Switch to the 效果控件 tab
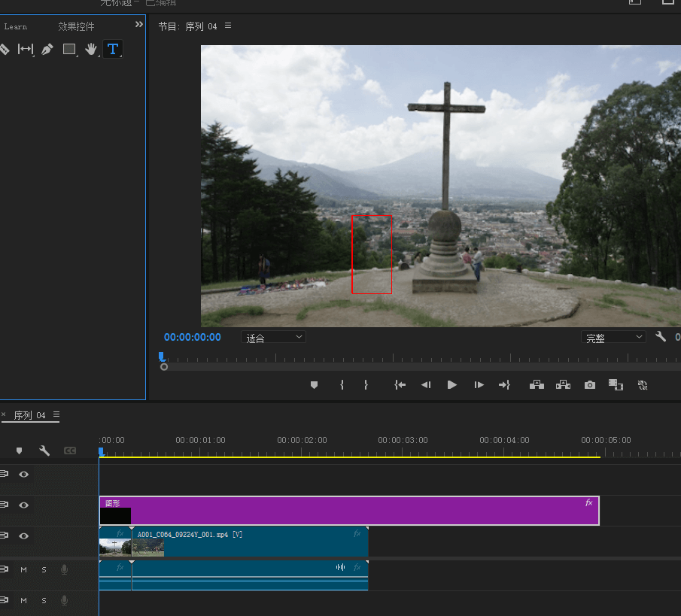 point(77,26)
